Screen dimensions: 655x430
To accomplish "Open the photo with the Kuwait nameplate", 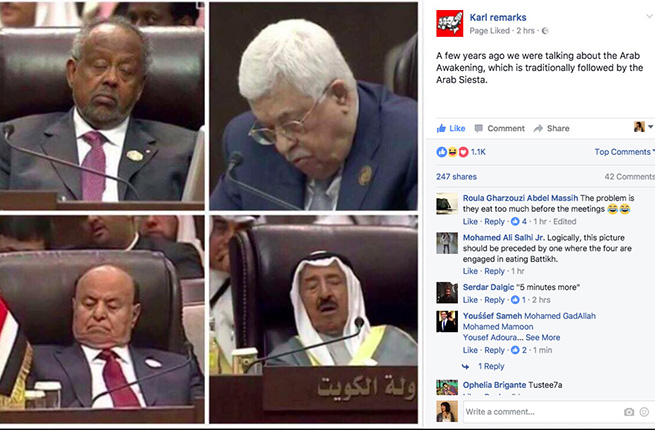I will [x=313, y=319].
